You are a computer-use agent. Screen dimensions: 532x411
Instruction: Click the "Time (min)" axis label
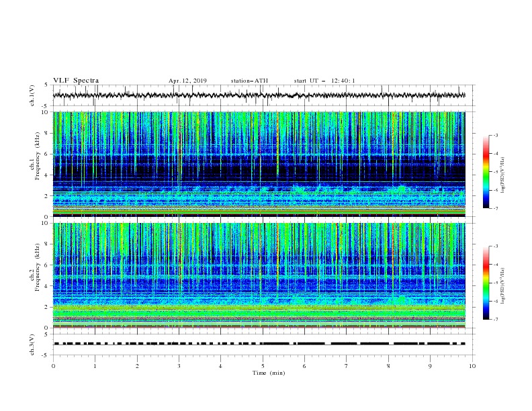pyautogui.click(x=269, y=373)
